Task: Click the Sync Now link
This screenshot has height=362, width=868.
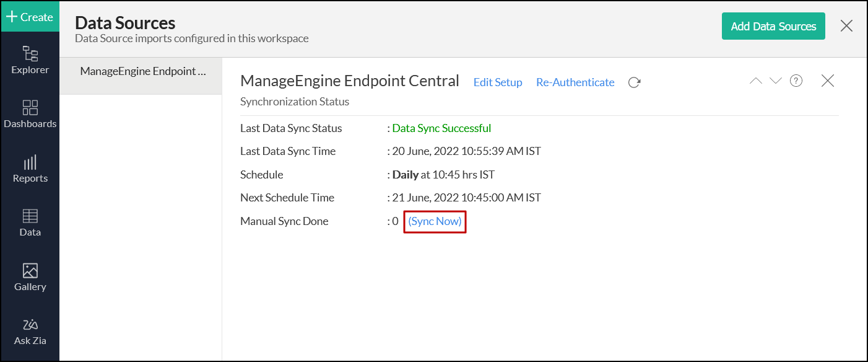Action: pyautogui.click(x=435, y=221)
